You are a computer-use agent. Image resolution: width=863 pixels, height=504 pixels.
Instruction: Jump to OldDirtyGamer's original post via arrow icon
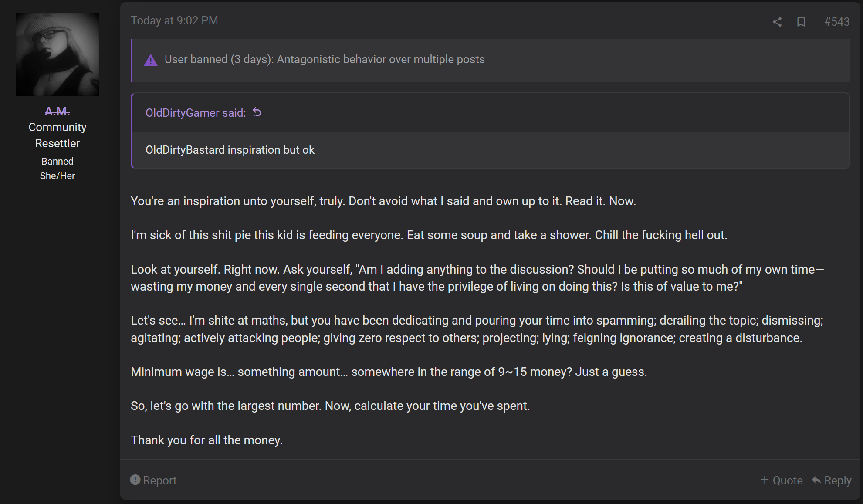(257, 112)
